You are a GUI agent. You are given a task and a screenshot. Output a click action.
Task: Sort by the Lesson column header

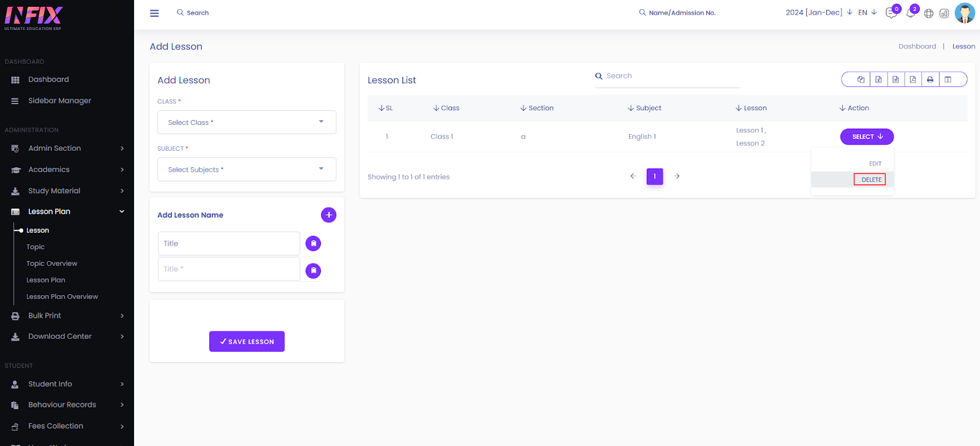751,108
